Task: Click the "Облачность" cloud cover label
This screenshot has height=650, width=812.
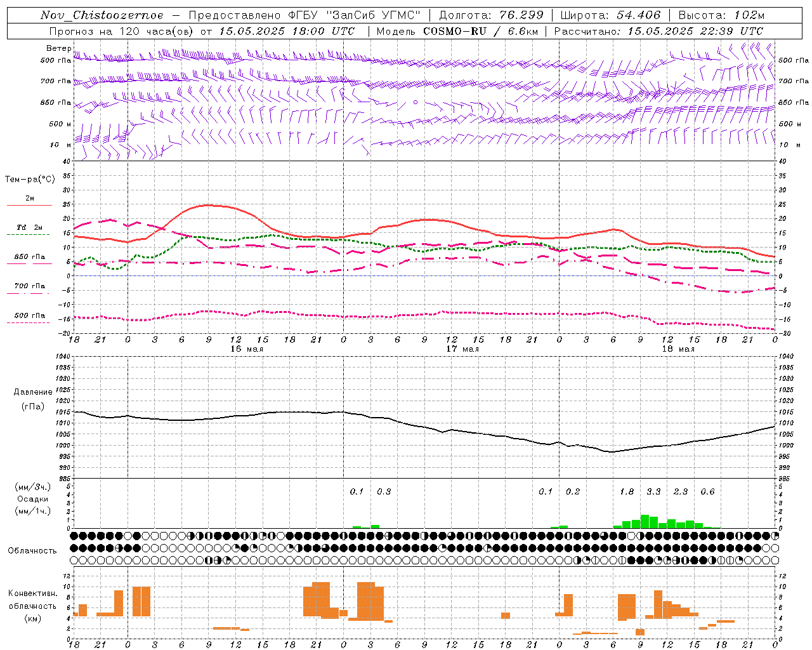Action: click(32, 551)
